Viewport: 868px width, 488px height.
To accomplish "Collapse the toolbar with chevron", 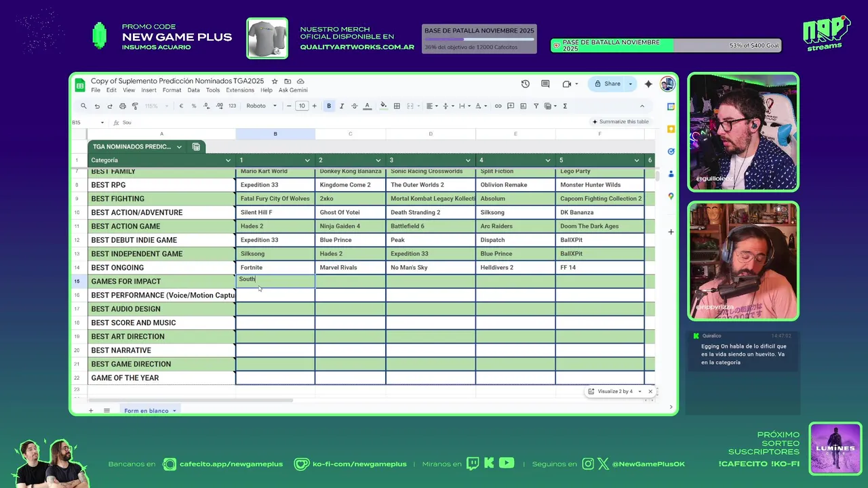I will tap(642, 106).
